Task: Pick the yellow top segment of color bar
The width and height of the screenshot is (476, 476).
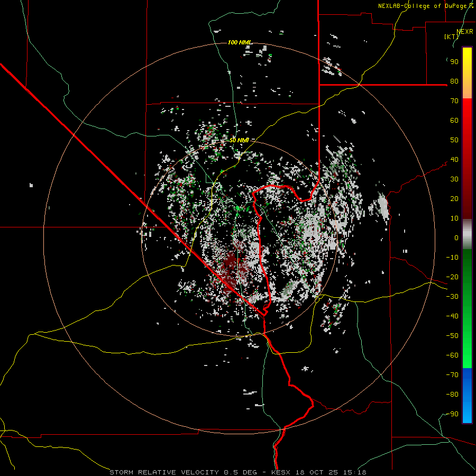Action: 467,73
